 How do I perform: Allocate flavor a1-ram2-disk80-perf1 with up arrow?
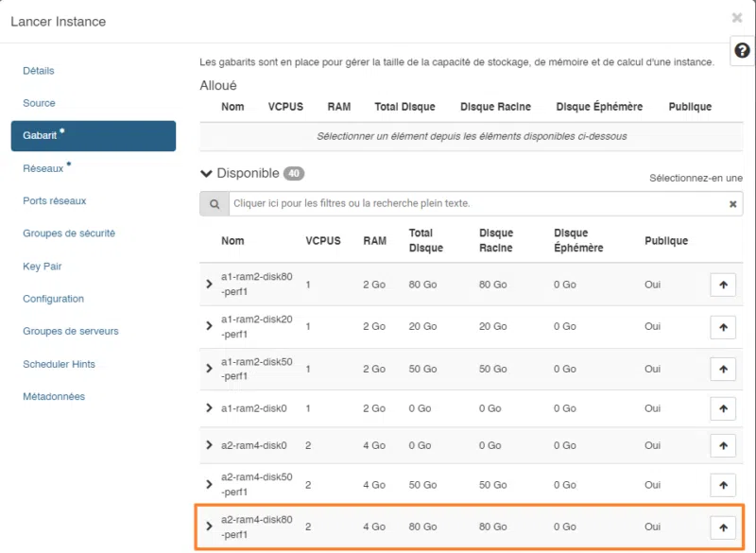coord(722,285)
